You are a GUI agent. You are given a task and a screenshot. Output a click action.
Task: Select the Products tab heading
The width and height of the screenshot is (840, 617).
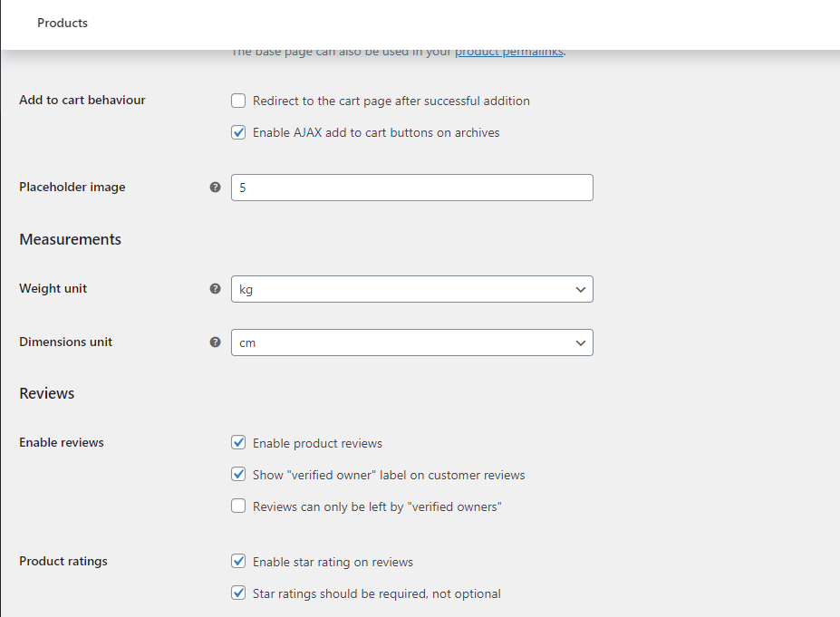(63, 23)
